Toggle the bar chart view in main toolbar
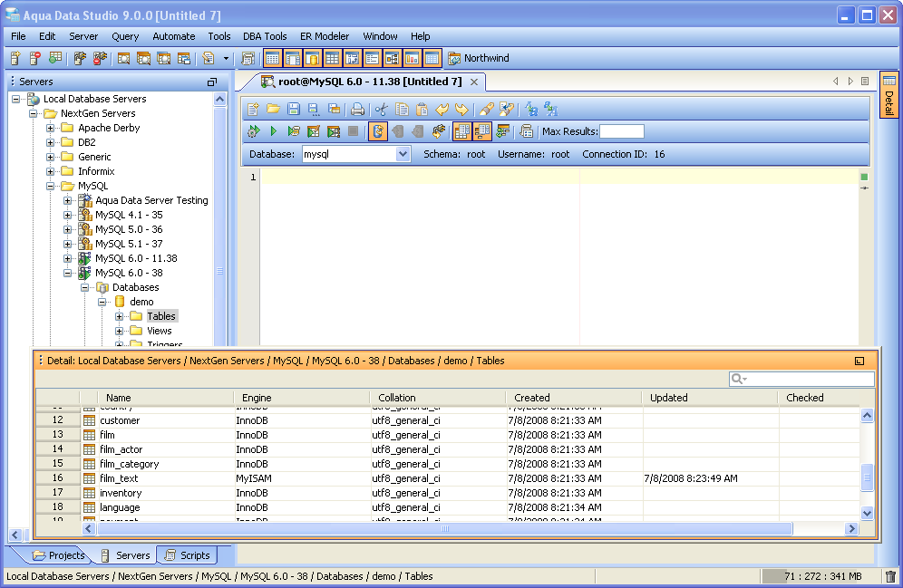The image size is (903, 588). 412,58
